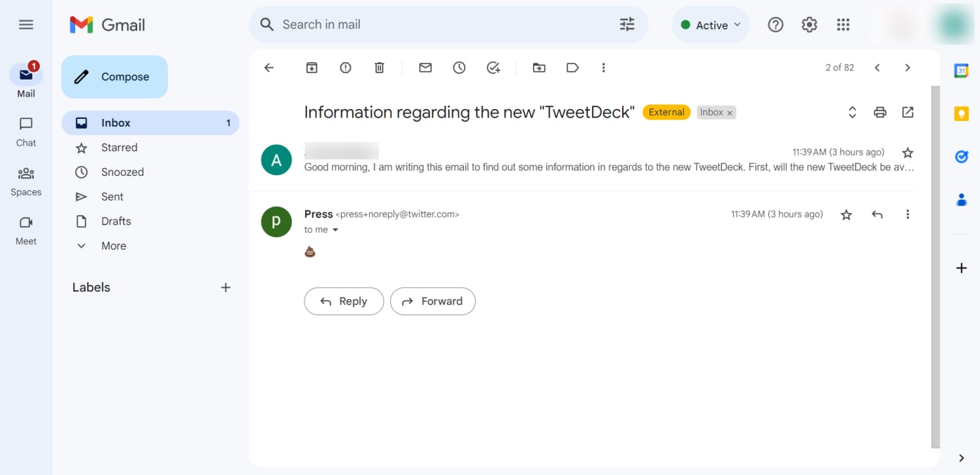Open Google Tasks side panel
This screenshot has height=475, width=980.
click(x=962, y=156)
